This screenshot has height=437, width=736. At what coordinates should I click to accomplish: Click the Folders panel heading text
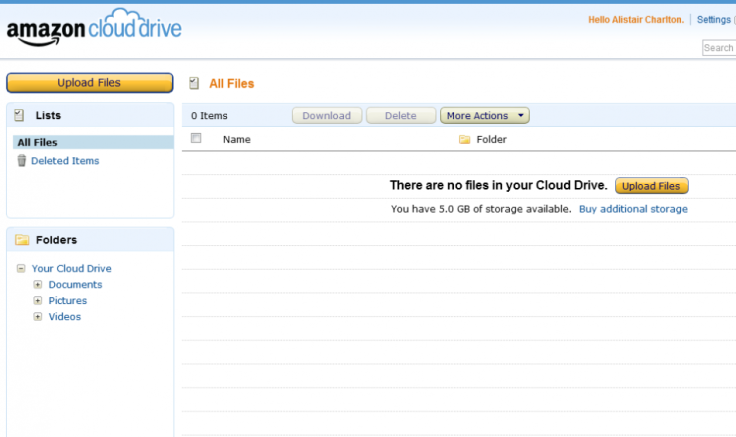[x=56, y=240]
